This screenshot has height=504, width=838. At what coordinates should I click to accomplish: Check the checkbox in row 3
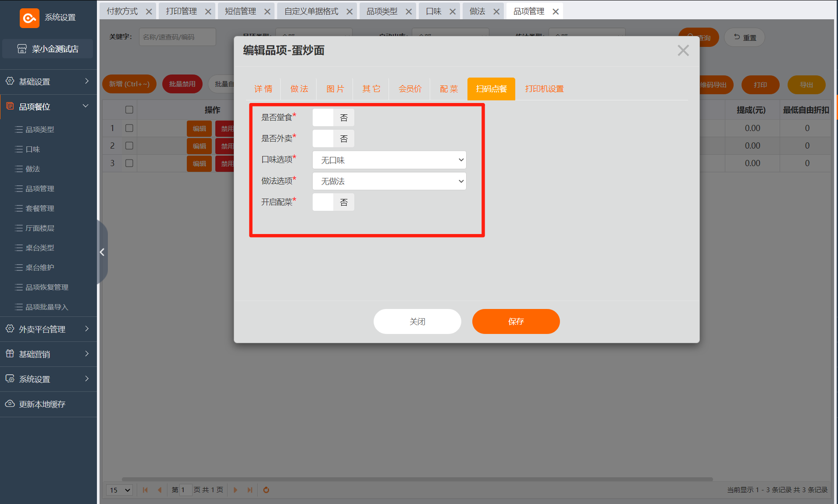click(129, 163)
